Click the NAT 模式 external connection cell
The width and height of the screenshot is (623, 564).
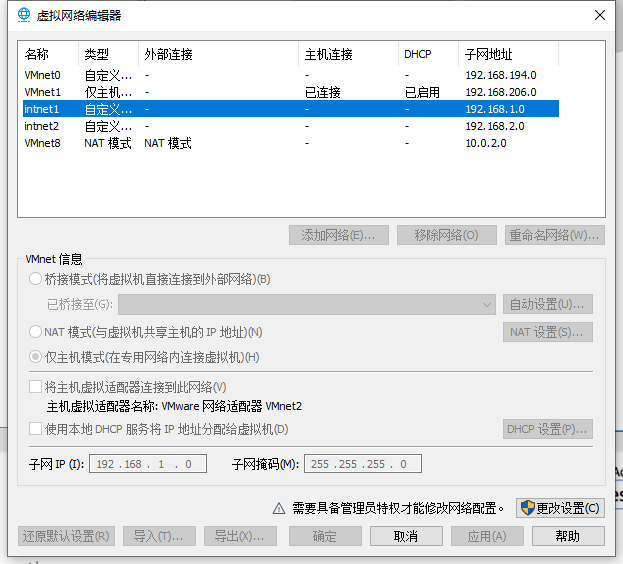(168, 143)
